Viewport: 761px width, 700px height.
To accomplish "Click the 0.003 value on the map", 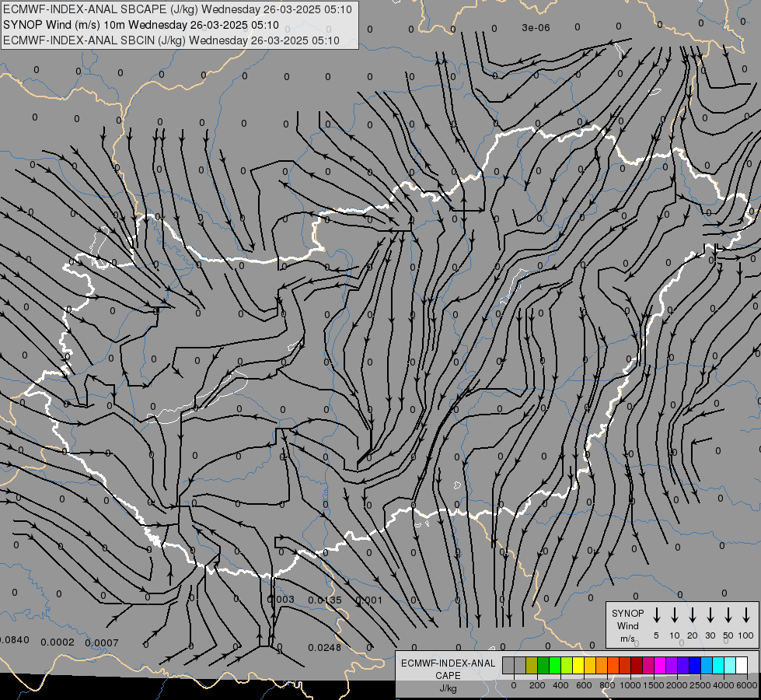I will coord(281,600).
